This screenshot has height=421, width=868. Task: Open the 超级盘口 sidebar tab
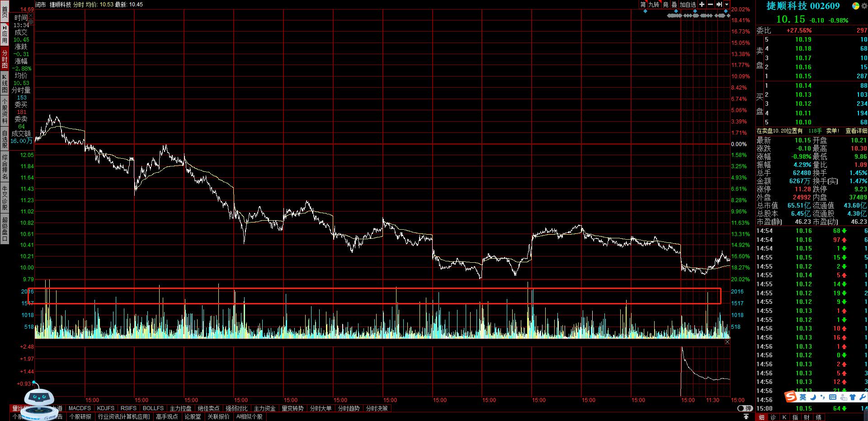pos(5,229)
